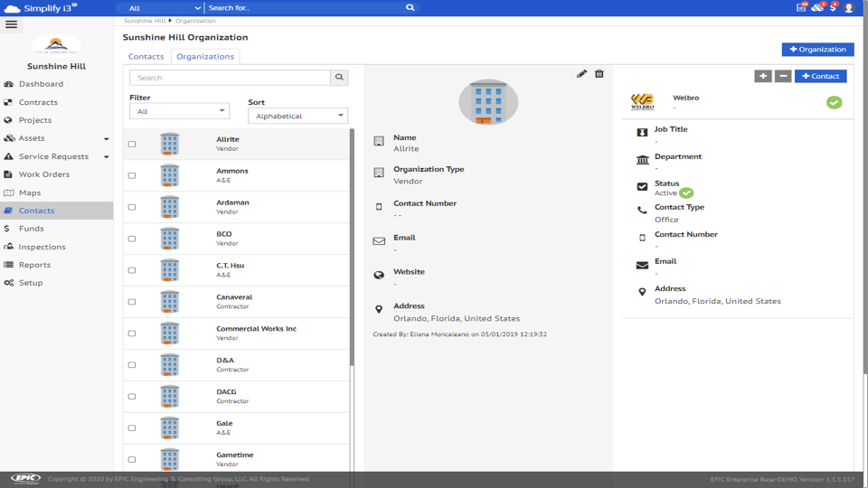Click the search magnifier button in list
This screenshot has width=868, height=488.
(339, 78)
